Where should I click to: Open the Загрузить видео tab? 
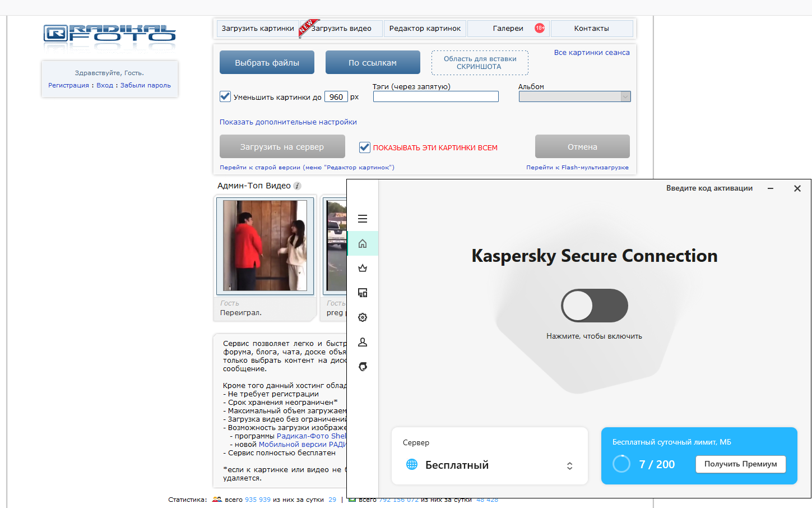click(x=341, y=28)
